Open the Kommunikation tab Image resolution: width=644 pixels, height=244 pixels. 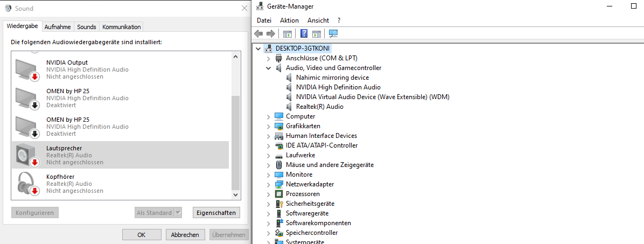pyautogui.click(x=122, y=27)
